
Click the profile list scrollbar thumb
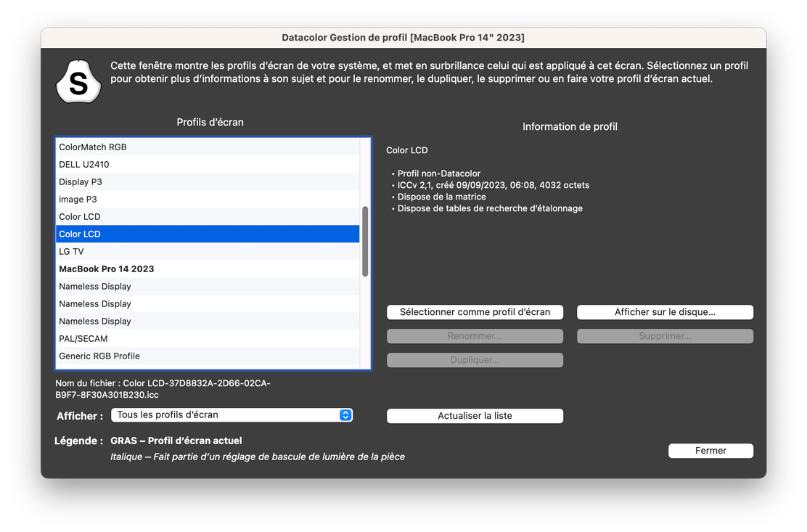click(x=365, y=241)
